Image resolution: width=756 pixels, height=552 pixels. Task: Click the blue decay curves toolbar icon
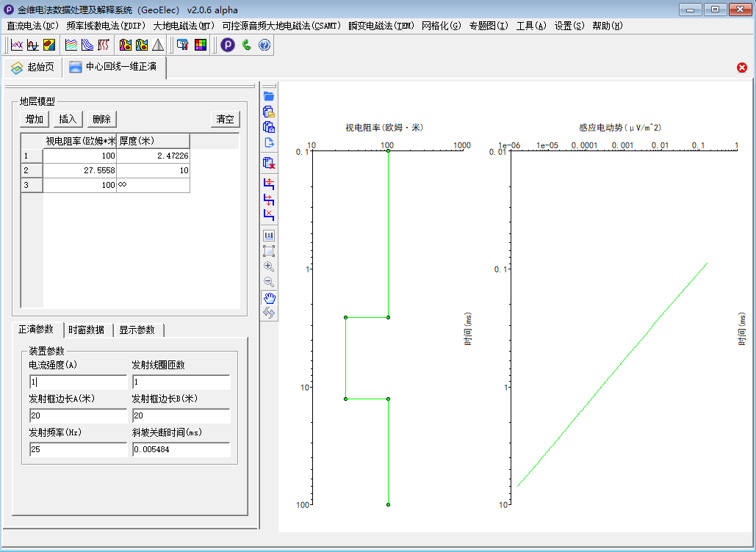point(87,46)
